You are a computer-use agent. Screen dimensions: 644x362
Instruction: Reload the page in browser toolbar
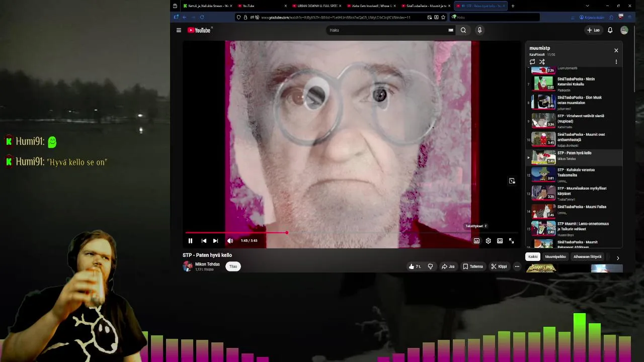pyautogui.click(x=202, y=17)
